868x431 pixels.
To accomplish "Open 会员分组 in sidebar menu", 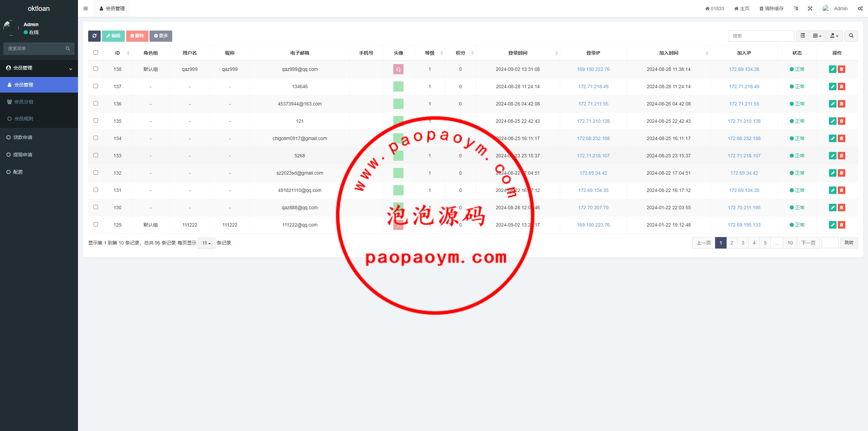I will pos(24,102).
